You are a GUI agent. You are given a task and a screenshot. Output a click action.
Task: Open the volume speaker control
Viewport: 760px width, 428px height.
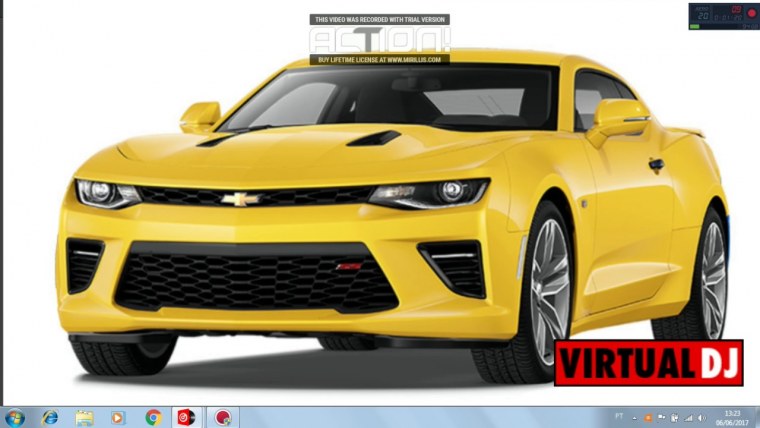click(701, 417)
